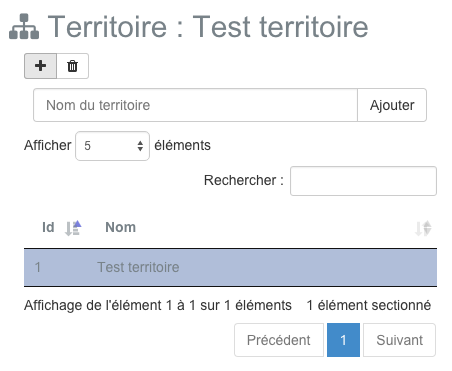Click inside the Rechercher search box
The width and height of the screenshot is (452, 371).
click(363, 181)
